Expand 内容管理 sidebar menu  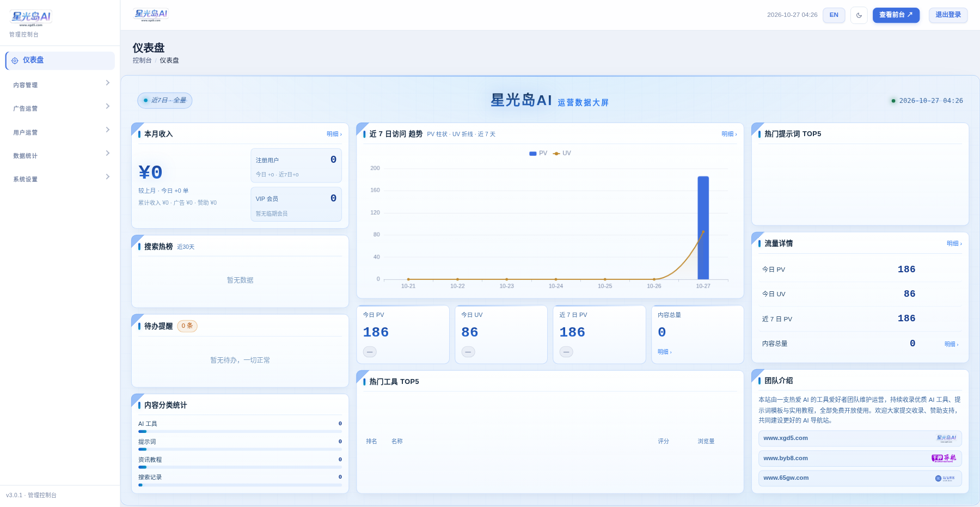(x=60, y=84)
